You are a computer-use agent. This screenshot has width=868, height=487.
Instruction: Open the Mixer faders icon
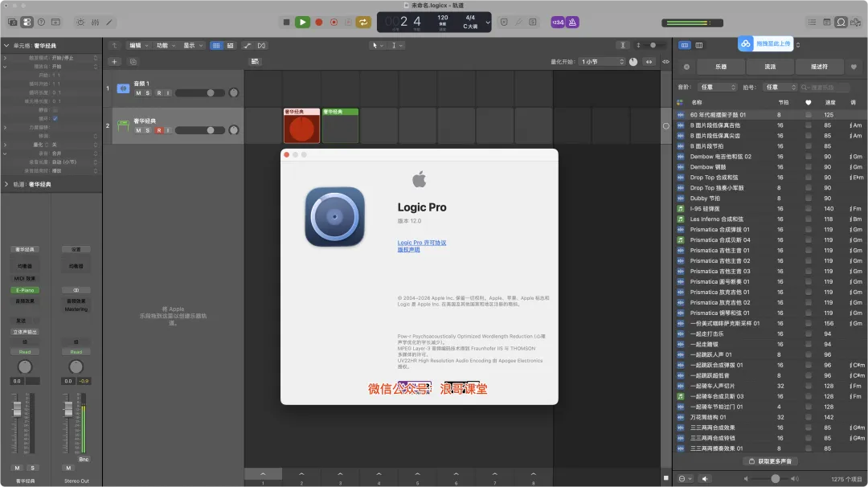coord(95,23)
